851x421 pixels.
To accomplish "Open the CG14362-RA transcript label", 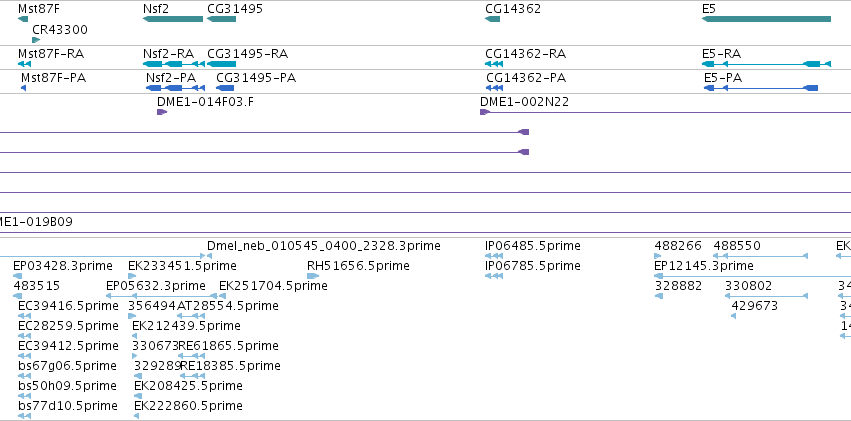I will [x=525, y=54].
